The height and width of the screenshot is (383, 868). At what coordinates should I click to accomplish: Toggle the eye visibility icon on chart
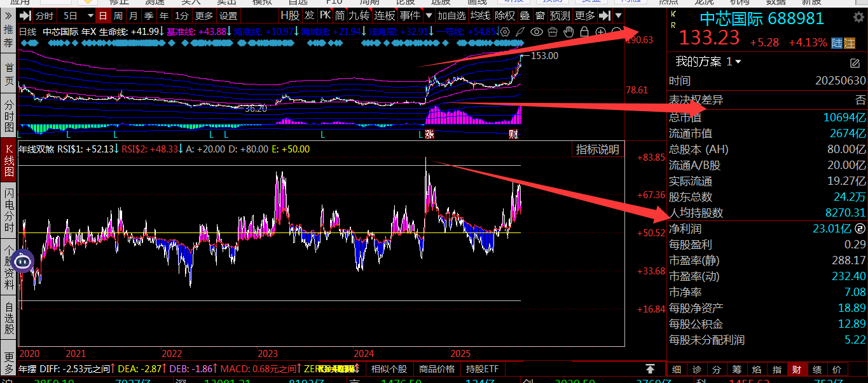click(537, 31)
